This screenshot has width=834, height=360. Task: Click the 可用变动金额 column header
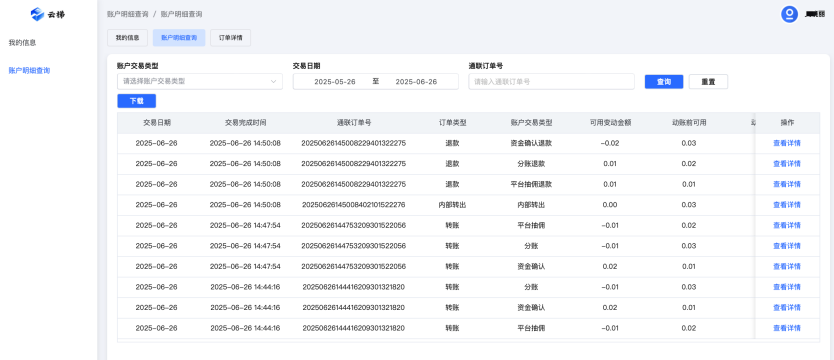pos(610,122)
